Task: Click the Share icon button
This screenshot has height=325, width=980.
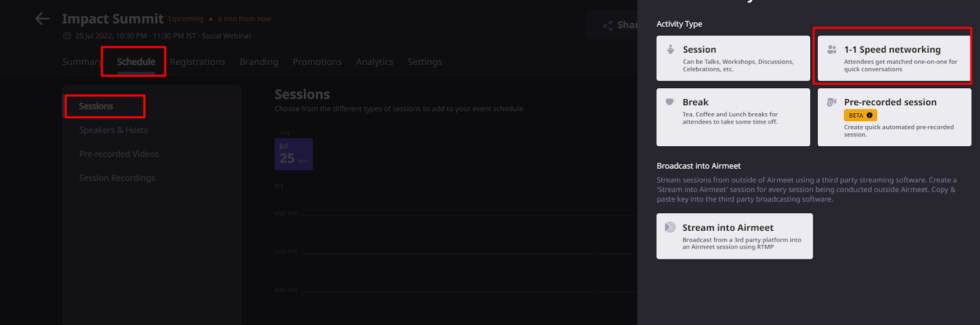Action: coord(608,25)
